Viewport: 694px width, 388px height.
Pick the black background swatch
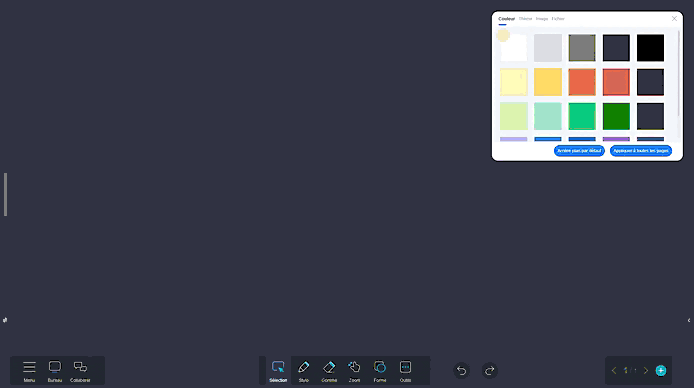pos(650,48)
